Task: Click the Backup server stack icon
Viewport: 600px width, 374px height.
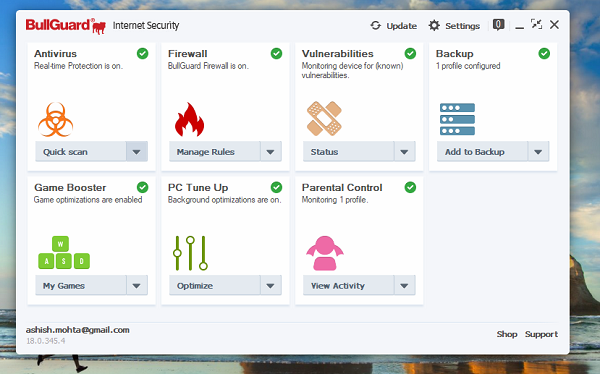Action: [x=457, y=119]
